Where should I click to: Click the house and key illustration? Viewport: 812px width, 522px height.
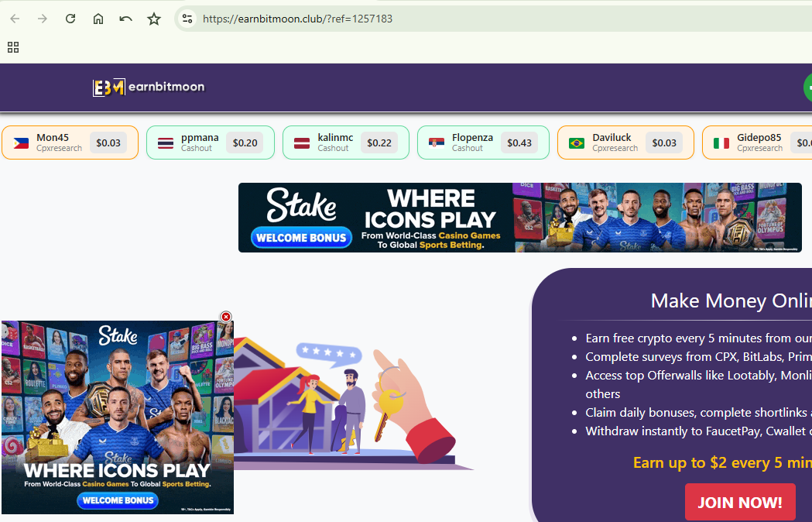tap(353, 404)
